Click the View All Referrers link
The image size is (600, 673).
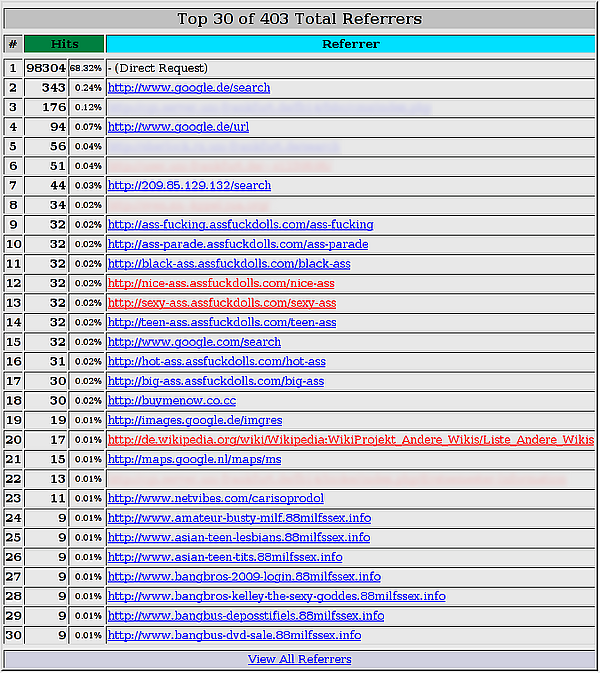299,659
